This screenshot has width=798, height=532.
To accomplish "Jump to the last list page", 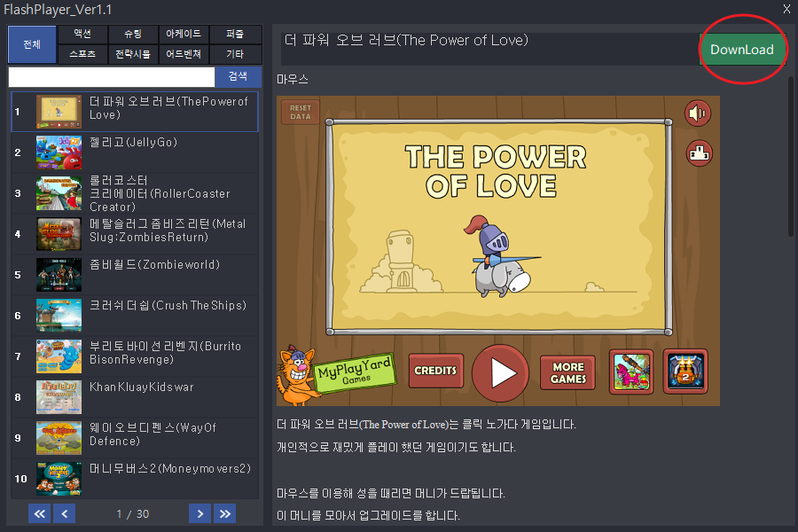I will point(225,513).
